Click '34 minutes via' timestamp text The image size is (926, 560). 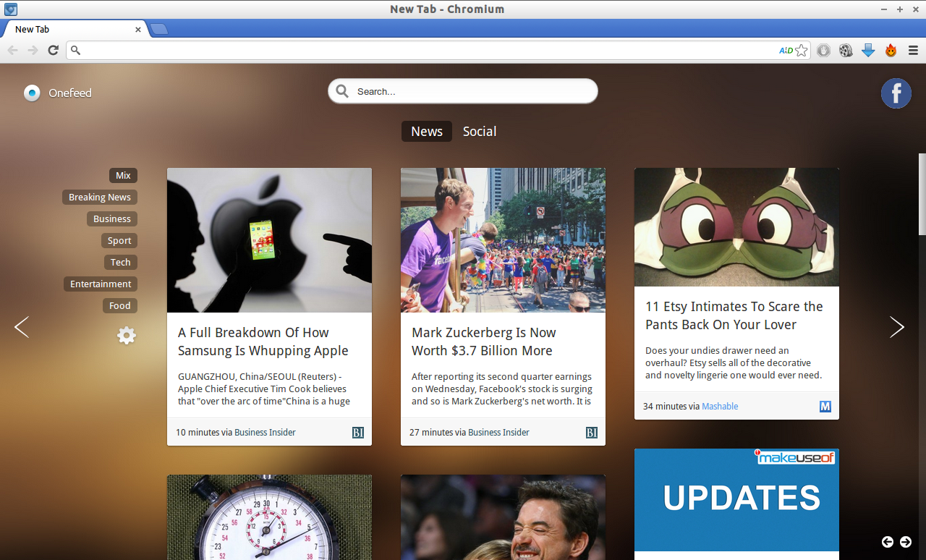[x=671, y=407]
